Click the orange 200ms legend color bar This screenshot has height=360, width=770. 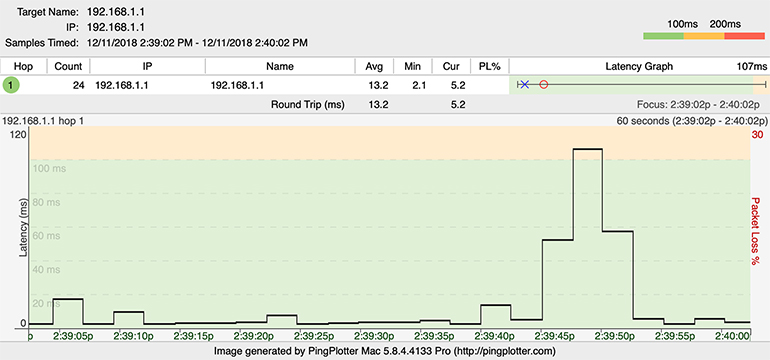coord(704,36)
